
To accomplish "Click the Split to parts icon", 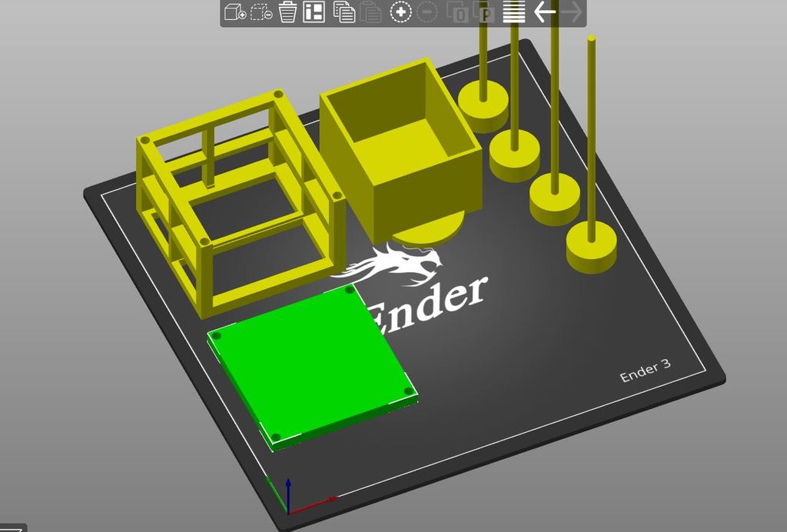I will point(484,12).
